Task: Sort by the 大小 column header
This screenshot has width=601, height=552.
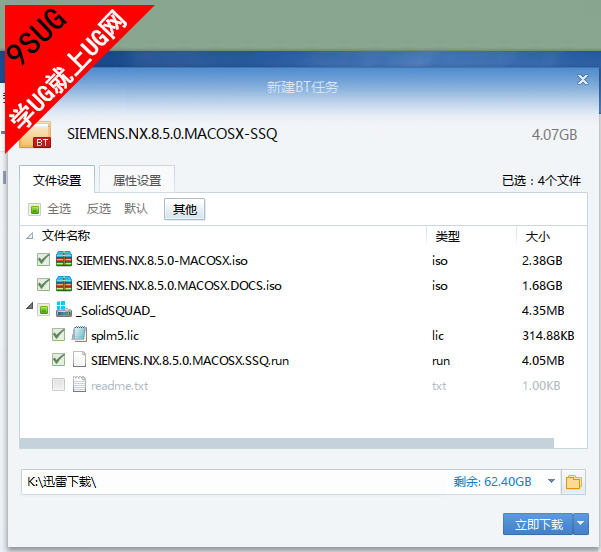Action: (x=537, y=237)
